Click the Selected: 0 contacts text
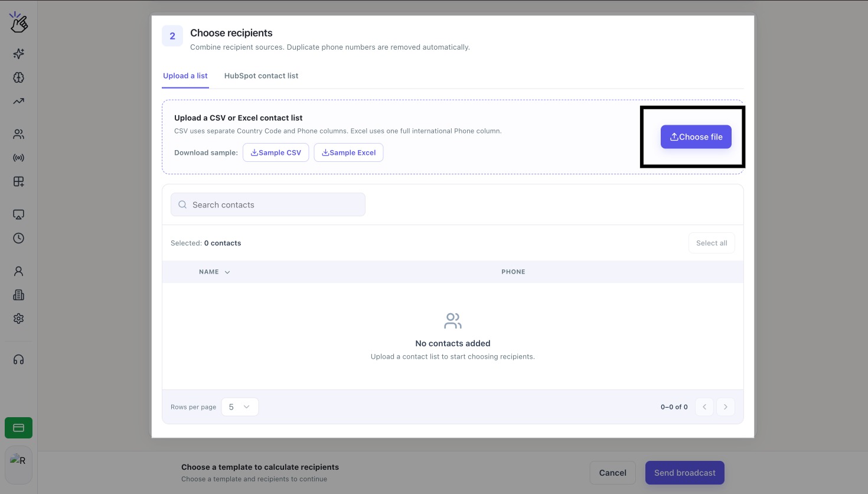Screen dimensions: 868x494 click(x=206, y=243)
